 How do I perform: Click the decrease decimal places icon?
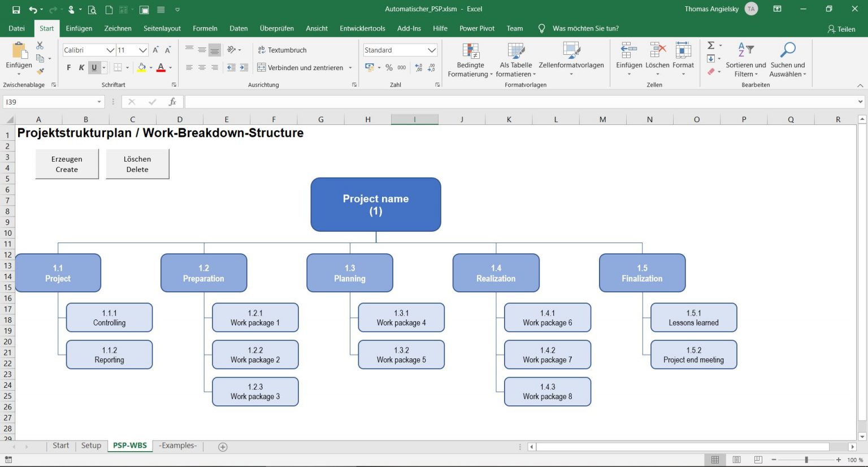432,67
